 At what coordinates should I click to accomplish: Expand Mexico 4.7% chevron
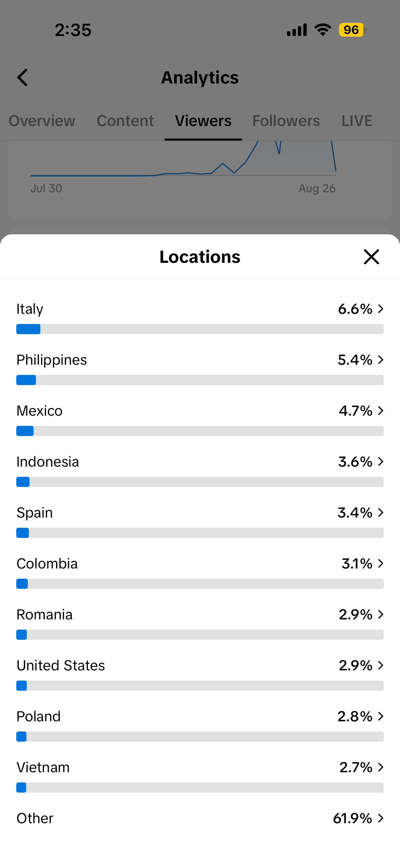pyautogui.click(x=381, y=411)
